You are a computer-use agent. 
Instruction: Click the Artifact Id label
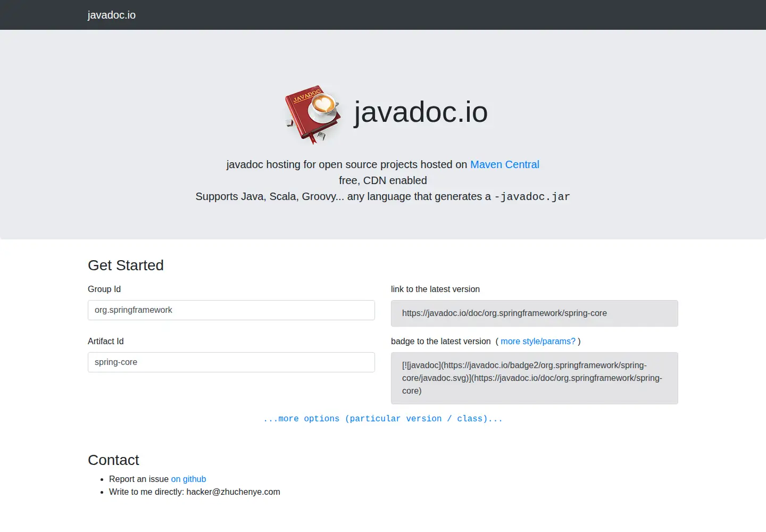pos(105,341)
